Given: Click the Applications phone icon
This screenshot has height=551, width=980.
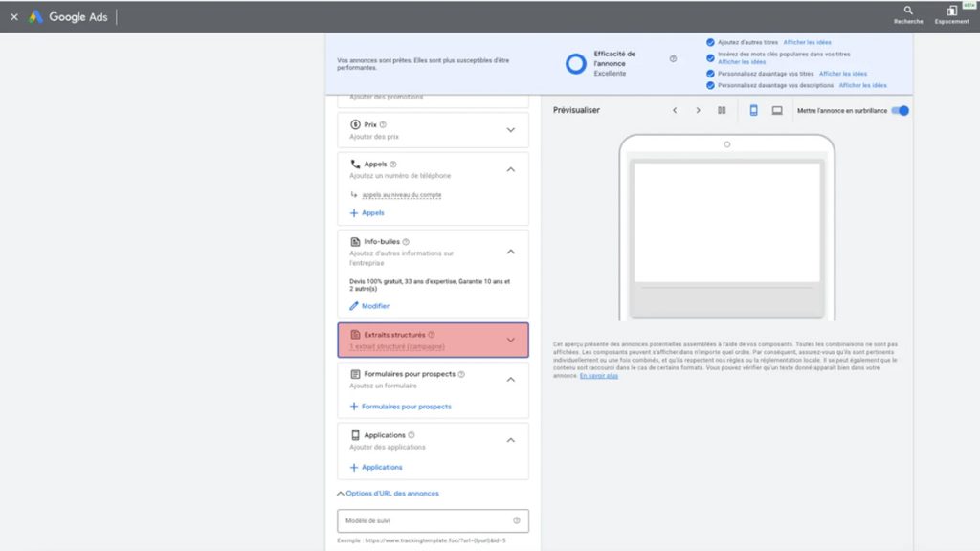Looking at the screenshot, I should (x=355, y=435).
